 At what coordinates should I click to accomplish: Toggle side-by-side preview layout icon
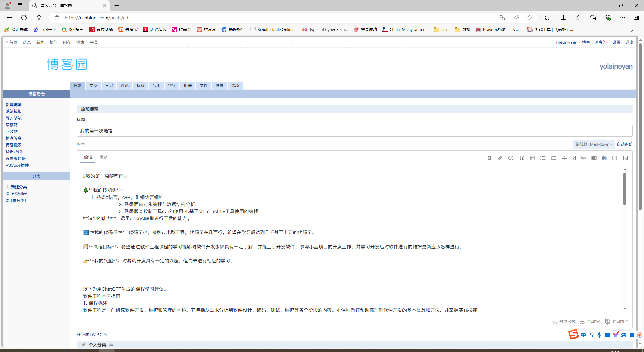point(594,158)
